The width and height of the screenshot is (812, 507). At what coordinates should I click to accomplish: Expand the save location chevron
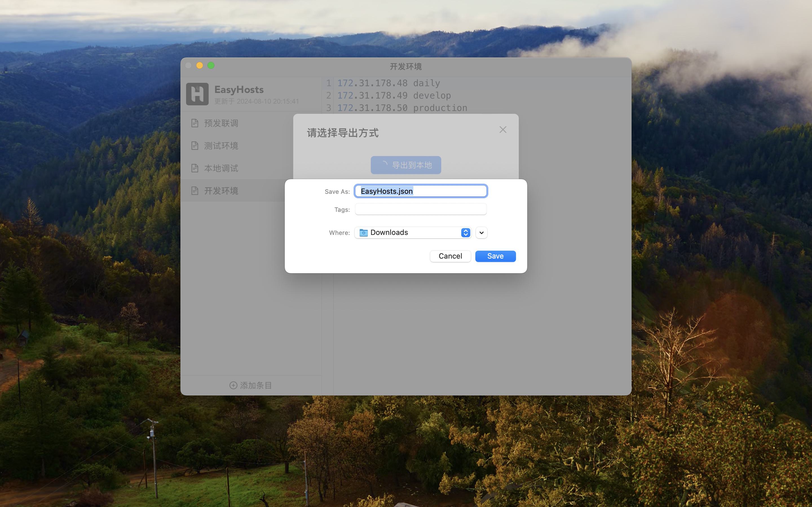482,232
